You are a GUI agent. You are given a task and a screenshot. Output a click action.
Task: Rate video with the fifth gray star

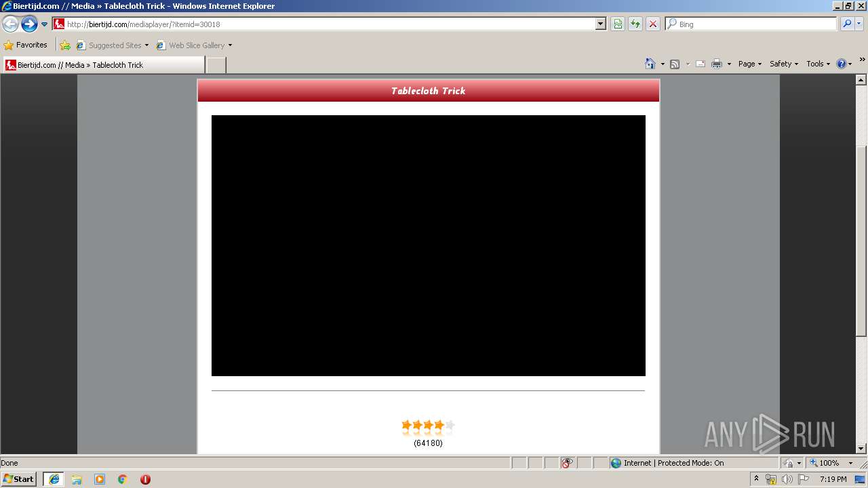pos(450,426)
